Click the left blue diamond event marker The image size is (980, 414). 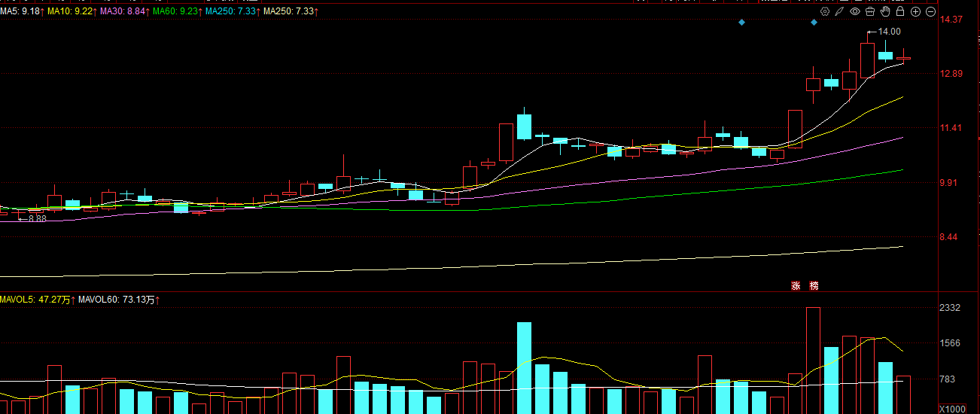[741, 23]
